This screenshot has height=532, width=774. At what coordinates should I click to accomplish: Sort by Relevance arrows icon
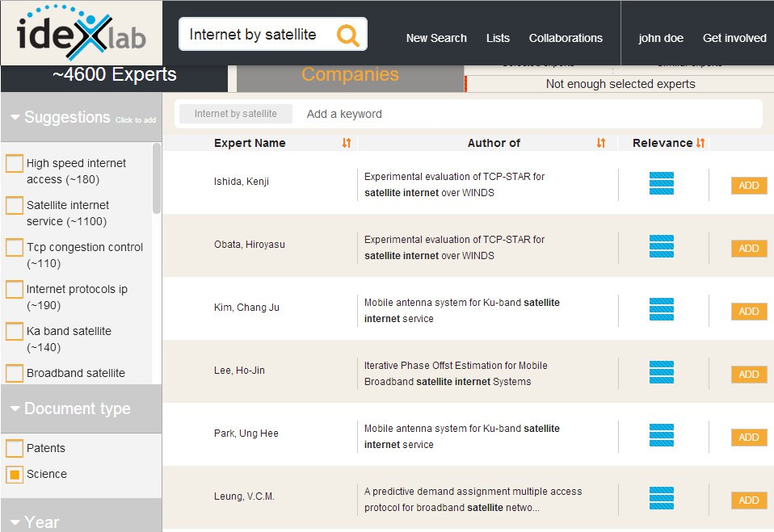pyautogui.click(x=700, y=143)
